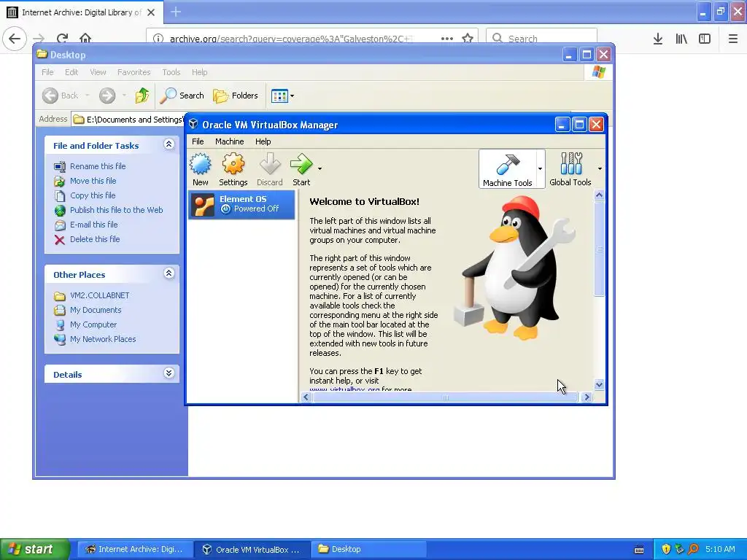Open VirtualBox machine Settings gear
The width and height of the screenshot is (747, 560).
click(x=233, y=169)
